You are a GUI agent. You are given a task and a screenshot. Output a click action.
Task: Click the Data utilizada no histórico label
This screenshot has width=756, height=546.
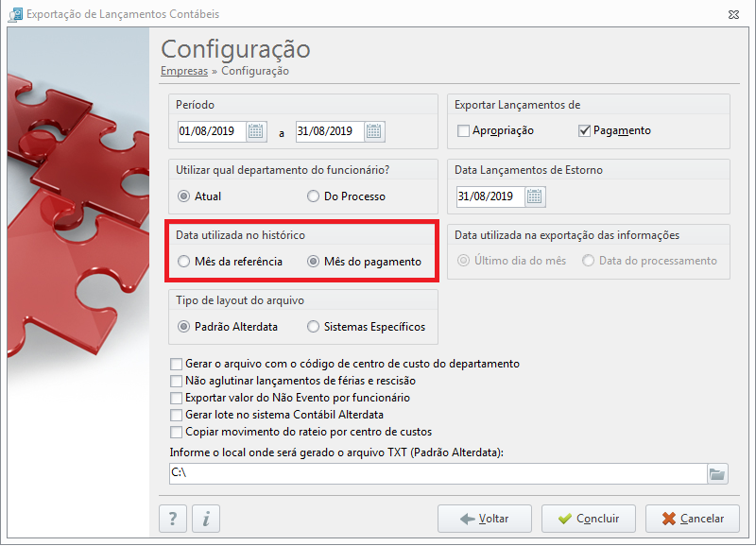pyautogui.click(x=240, y=235)
